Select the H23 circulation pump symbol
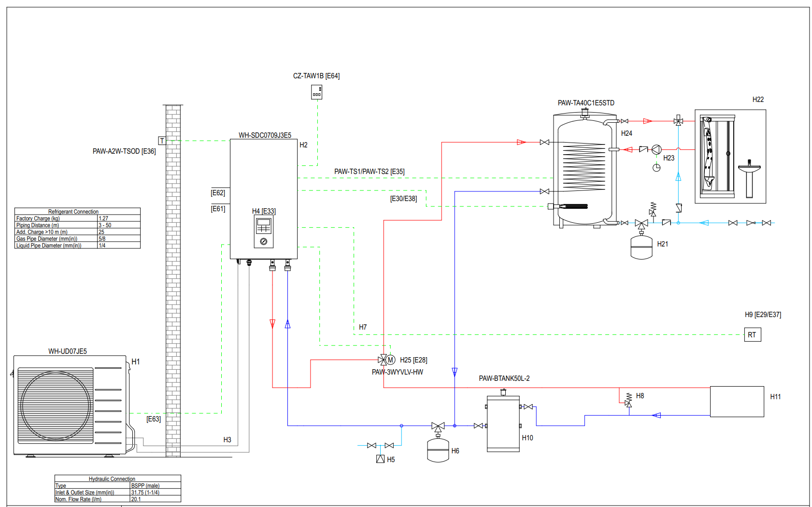 click(656, 150)
